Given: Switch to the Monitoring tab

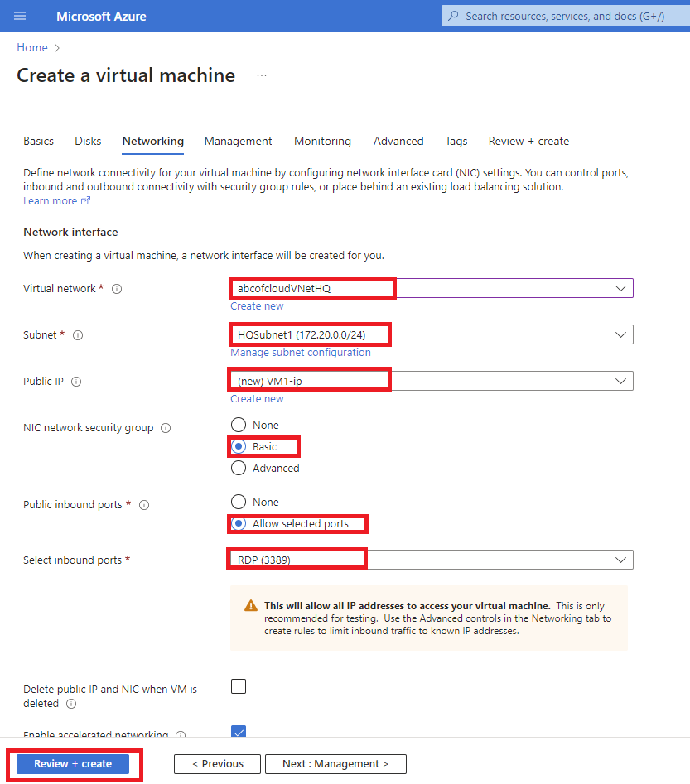Looking at the screenshot, I should [322, 141].
